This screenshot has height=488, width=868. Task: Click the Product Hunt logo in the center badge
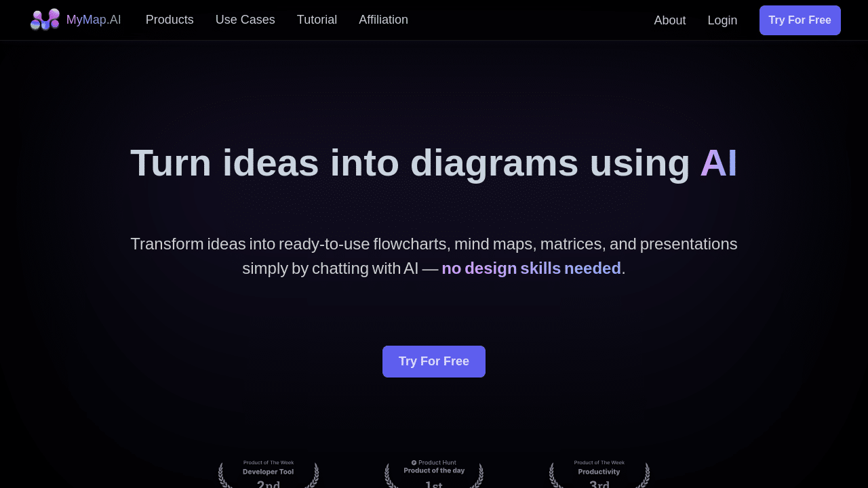(x=414, y=462)
